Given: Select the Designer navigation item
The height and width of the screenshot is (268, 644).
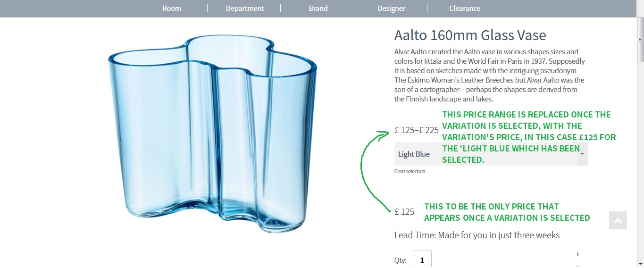Looking at the screenshot, I should coord(391,8).
